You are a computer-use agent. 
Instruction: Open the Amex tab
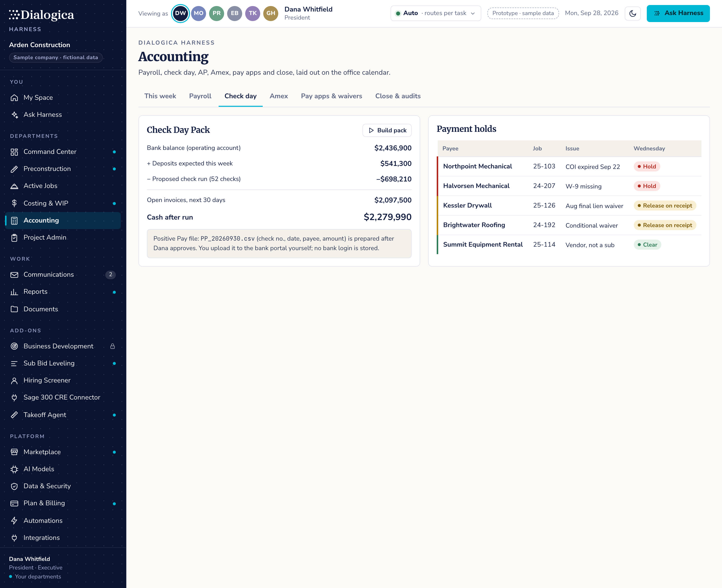(x=279, y=96)
